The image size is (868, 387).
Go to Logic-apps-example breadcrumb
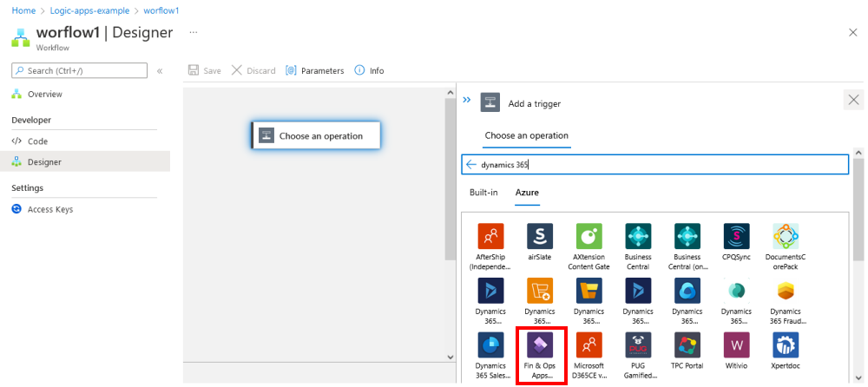coord(89,10)
